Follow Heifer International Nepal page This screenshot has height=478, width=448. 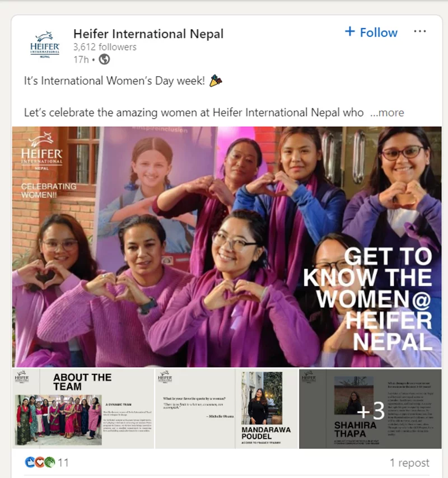click(x=371, y=32)
